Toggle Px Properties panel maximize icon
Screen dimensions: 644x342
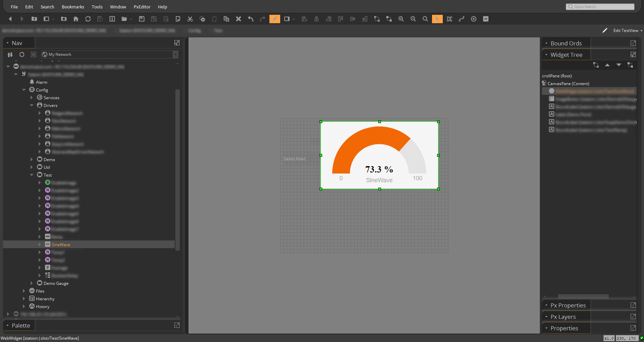tap(633, 305)
